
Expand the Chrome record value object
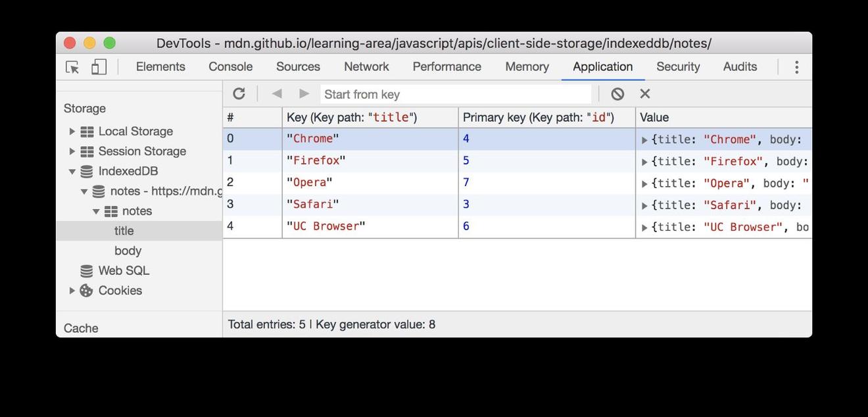coord(644,138)
